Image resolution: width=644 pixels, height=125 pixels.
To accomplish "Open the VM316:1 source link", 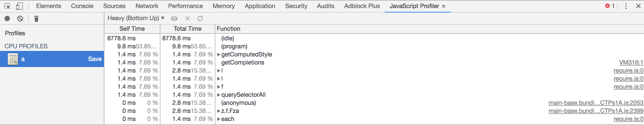I will click(x=631, y=62).
